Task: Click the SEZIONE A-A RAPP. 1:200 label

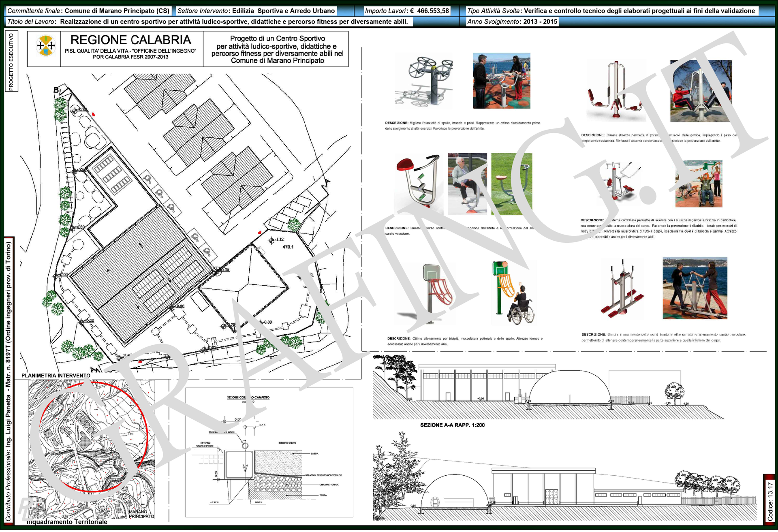Action: (452, 425)
